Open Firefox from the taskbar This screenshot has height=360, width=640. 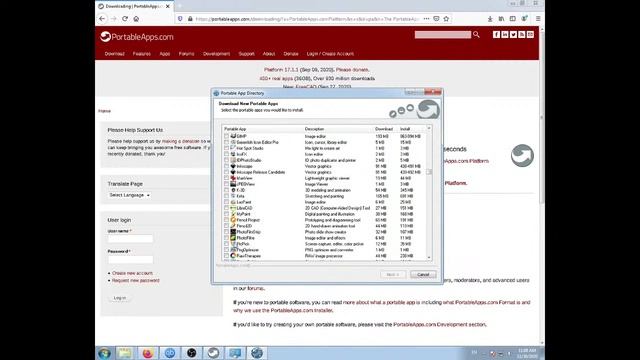click(148, 353)
